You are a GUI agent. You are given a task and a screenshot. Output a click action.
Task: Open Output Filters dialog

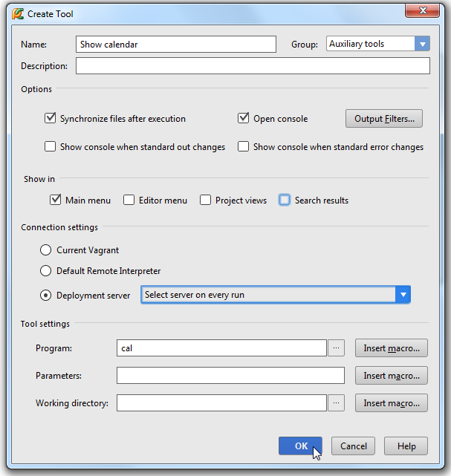pos(384,118)
